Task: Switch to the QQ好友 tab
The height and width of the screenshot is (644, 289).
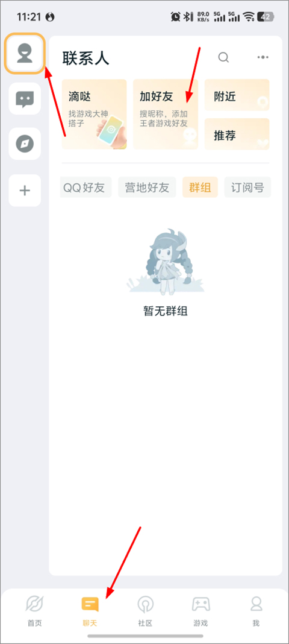Action: (x=85, y=188)
